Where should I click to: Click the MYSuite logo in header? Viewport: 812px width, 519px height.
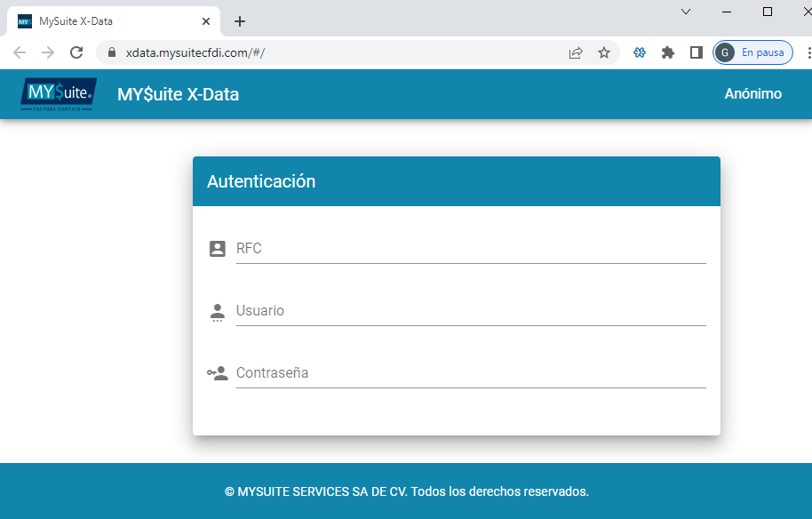pyautogui.click(x=59, y=94)
